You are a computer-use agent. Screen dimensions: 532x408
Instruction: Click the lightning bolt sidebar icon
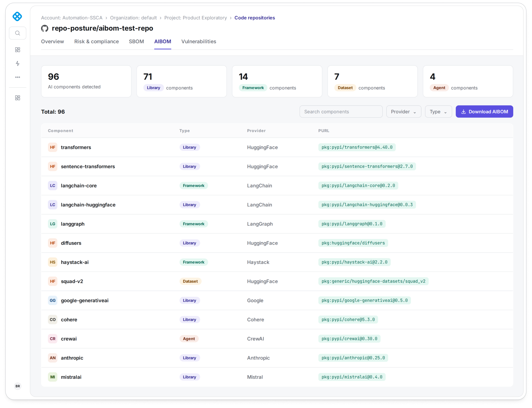tap(18, 63)
